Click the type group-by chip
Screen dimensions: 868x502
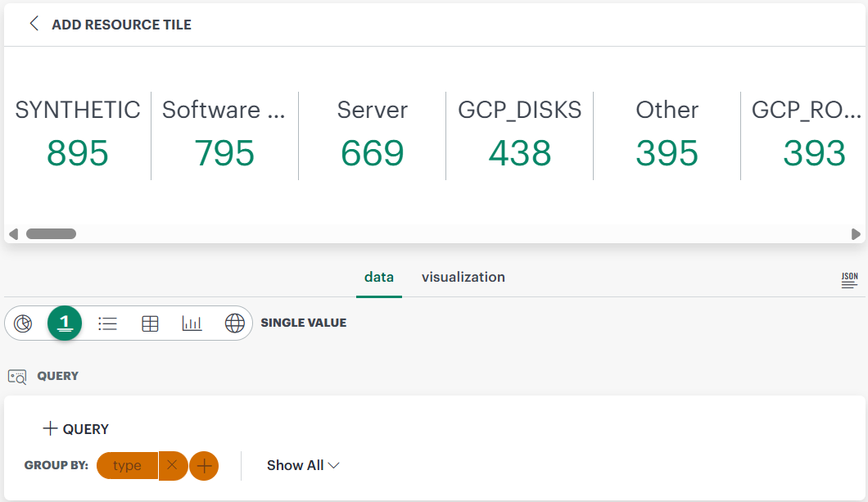click(128, 465)
